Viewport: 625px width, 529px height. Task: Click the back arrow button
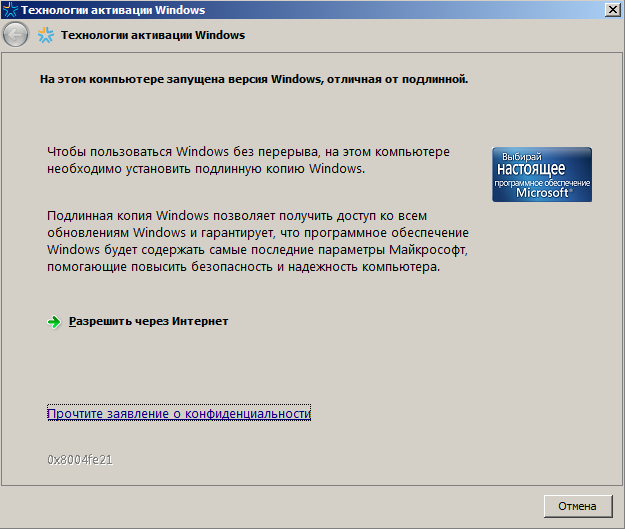pos(16,35)
